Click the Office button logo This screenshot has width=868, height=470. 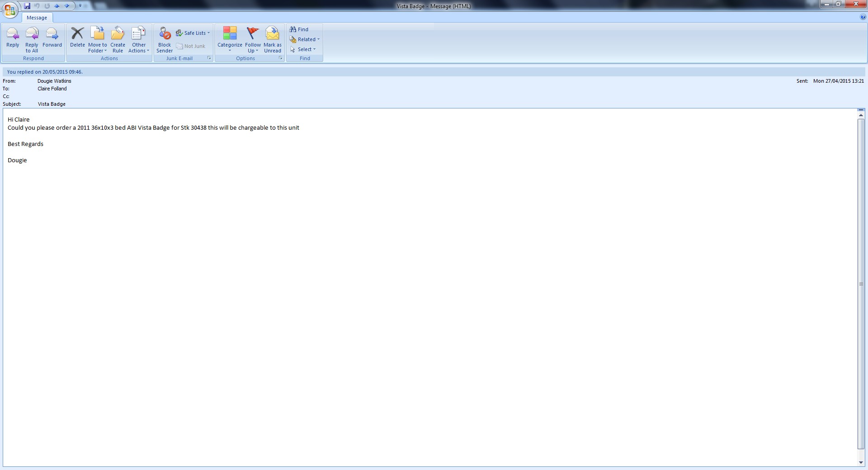click(x=10, y=10)
